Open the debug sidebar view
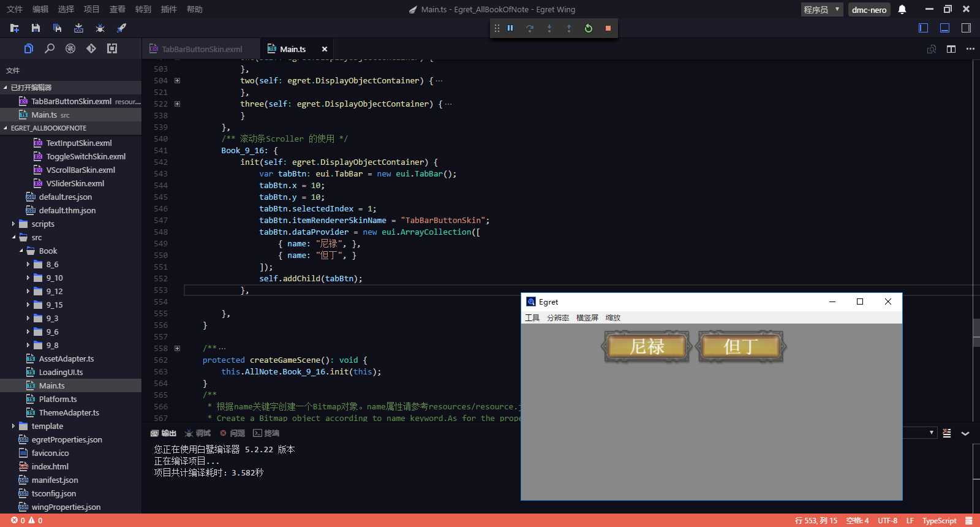This screenshot has height=527, width=980. tap(70, 48)
